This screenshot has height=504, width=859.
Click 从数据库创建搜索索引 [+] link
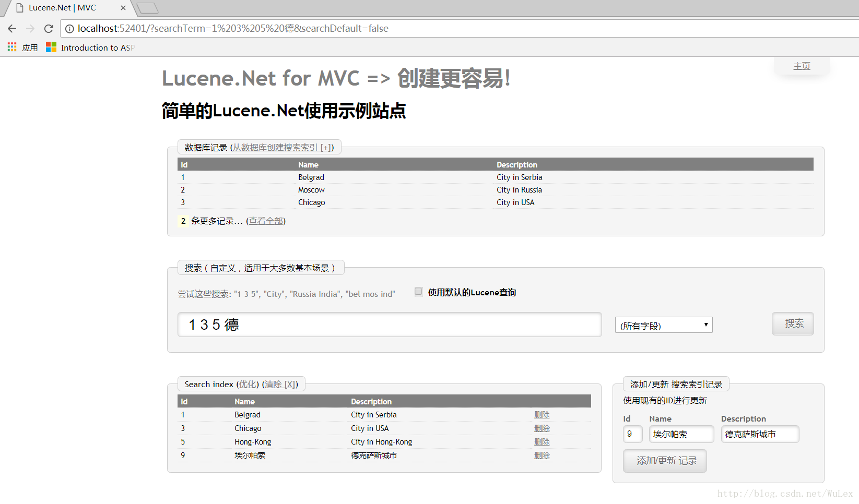coord(282,148)
